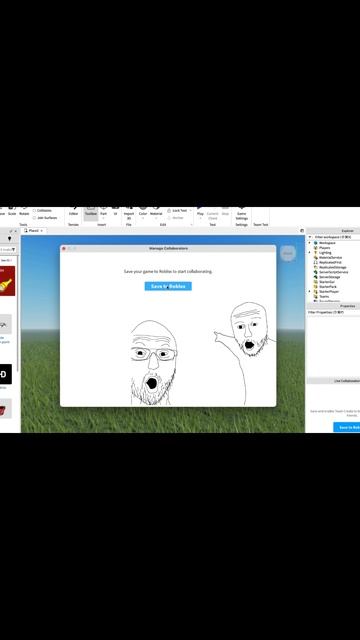
Task: Select StarterGui in the Explorer tree
Action: 327,282
